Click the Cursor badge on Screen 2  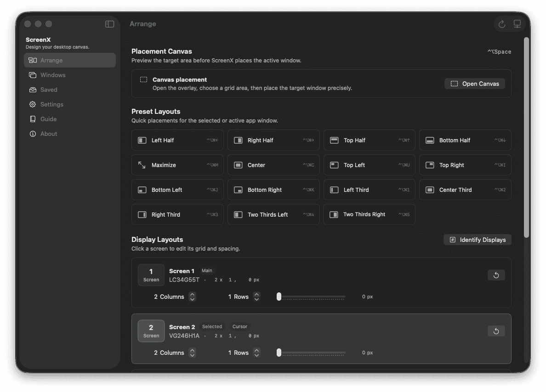pyautogui.click(x=239, y=327)
